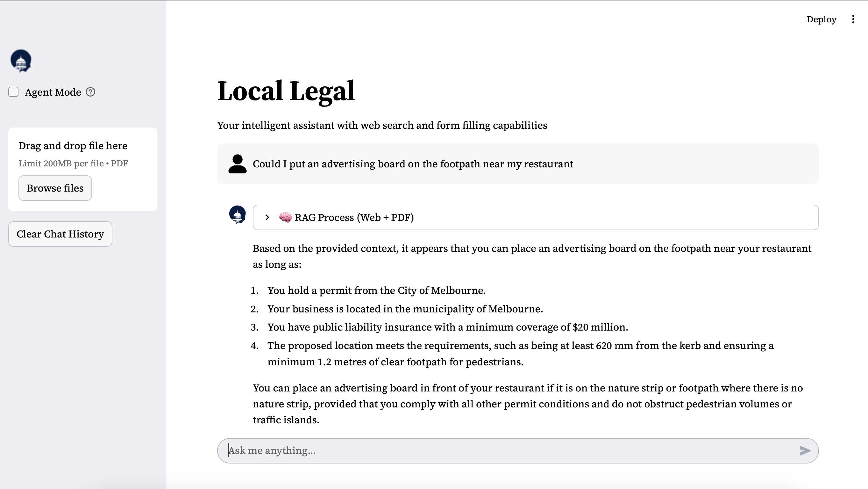Click the Local Legal logo in sidebar
This screenshot has height=489, width=868.
pyautogui.click(x=21, y=61)
